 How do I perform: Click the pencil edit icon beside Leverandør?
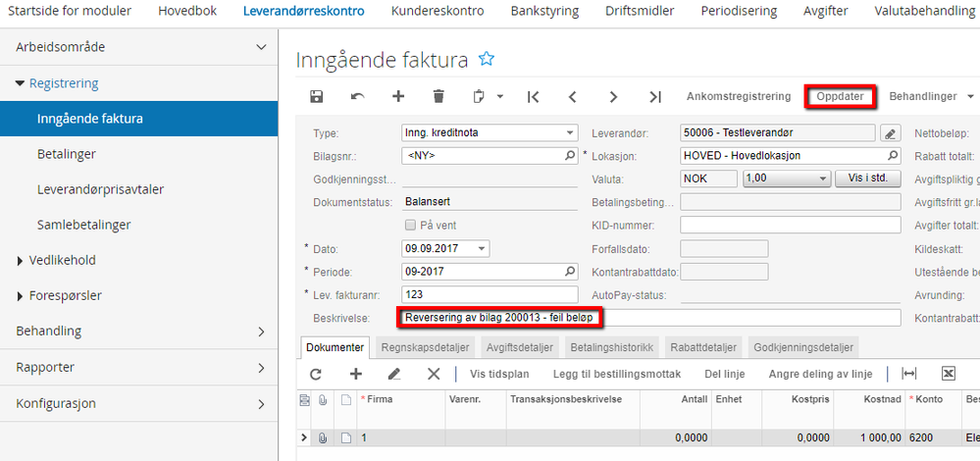890,133
